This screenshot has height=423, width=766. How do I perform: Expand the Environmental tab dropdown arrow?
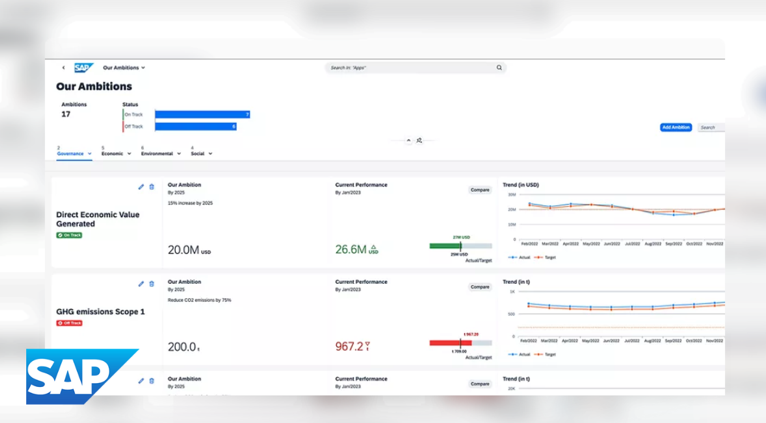click(x=179, y=154)
